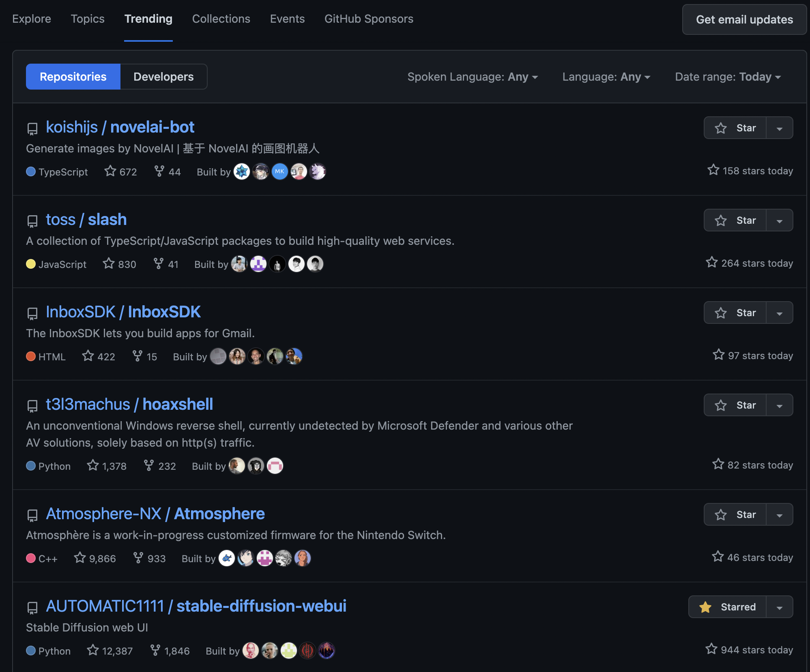Viewport: 810px width, 672px height.
Task: Click the repository icon beside InboxSDK / InboxSDK
Action: click(x=32, y=314)
